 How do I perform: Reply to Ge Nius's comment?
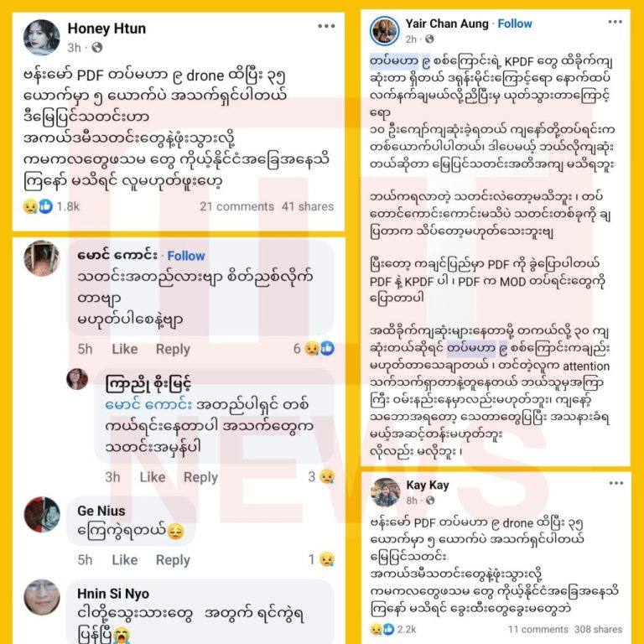pyautogui.click(x=173, y=560)
